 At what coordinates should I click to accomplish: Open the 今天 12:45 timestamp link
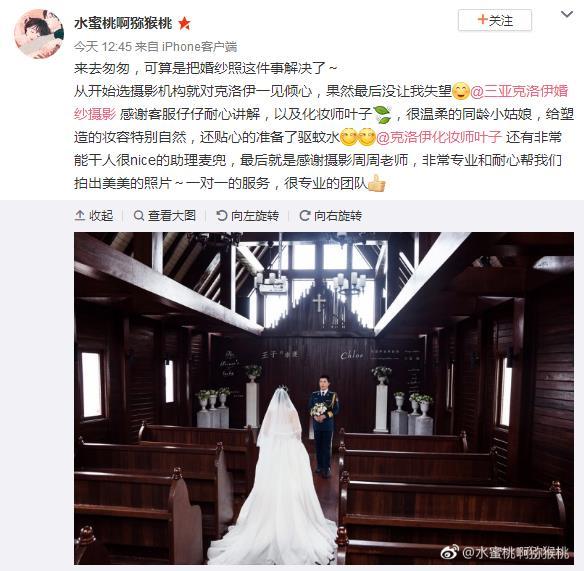click(x=103, y=47)
